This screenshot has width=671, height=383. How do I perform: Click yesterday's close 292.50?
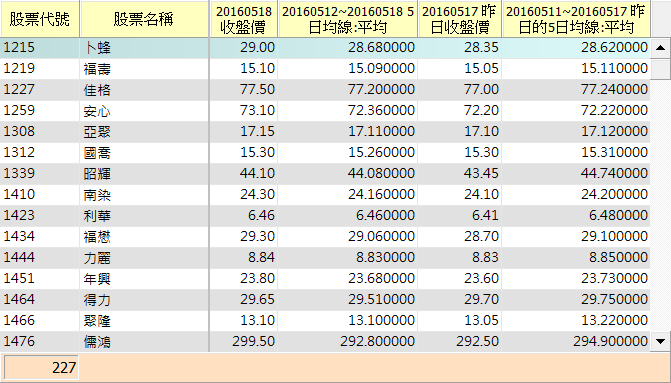[478, 341]
